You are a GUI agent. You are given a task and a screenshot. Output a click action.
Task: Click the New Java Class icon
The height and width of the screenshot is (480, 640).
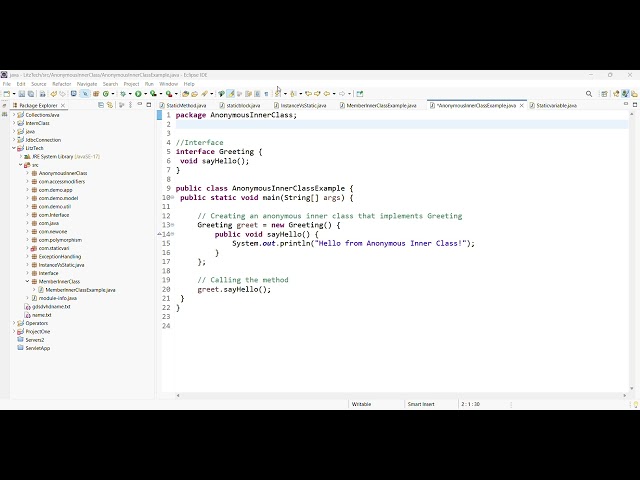pyautogui.click(x=106, y=94)
